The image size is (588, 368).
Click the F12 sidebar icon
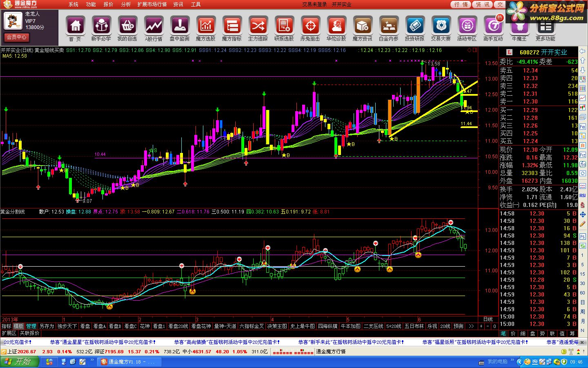click(583, 155)
